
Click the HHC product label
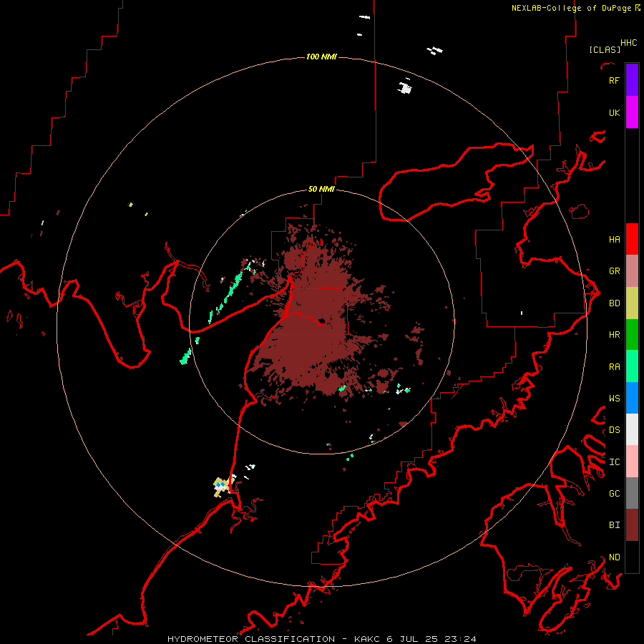(x=628, y=43)
